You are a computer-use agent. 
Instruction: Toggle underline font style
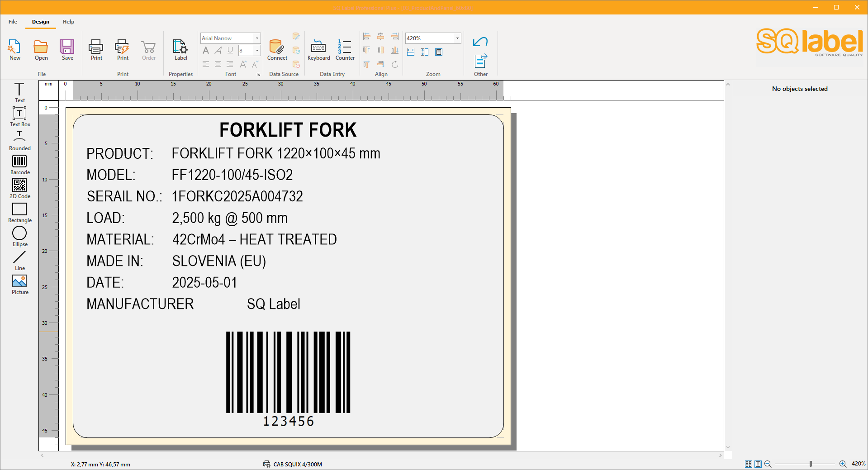(x=230, y=51)
